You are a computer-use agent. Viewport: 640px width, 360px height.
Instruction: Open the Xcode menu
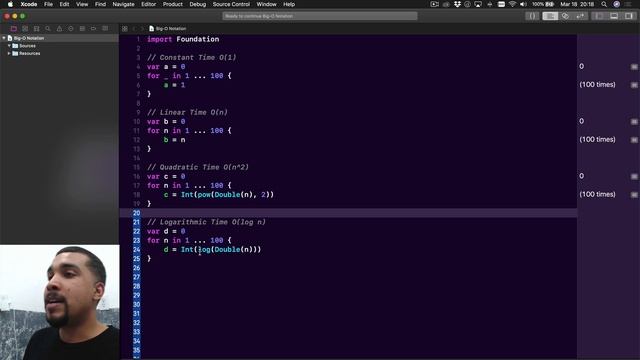pos(29,4)
